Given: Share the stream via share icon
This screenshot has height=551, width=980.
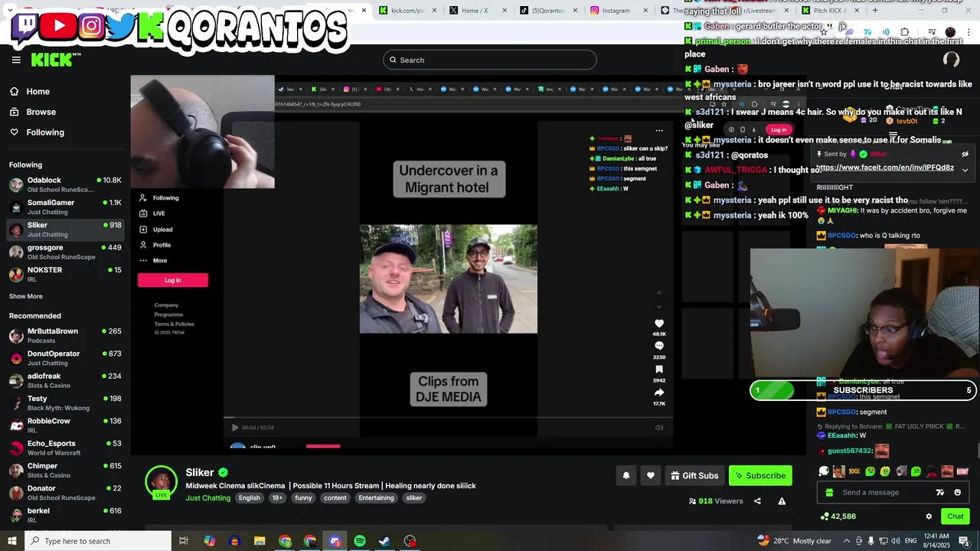Looking at the screenshot, I should point(757,501).
